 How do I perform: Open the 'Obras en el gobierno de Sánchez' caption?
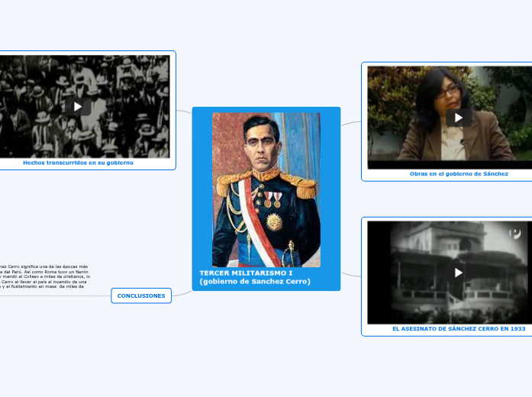tap(459, 174)
